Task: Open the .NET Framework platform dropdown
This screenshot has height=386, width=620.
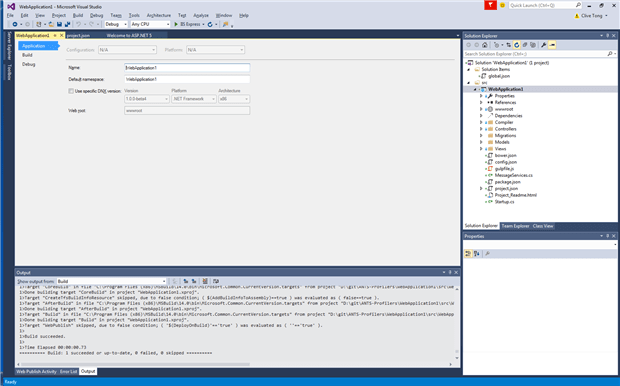Action: 194,99
